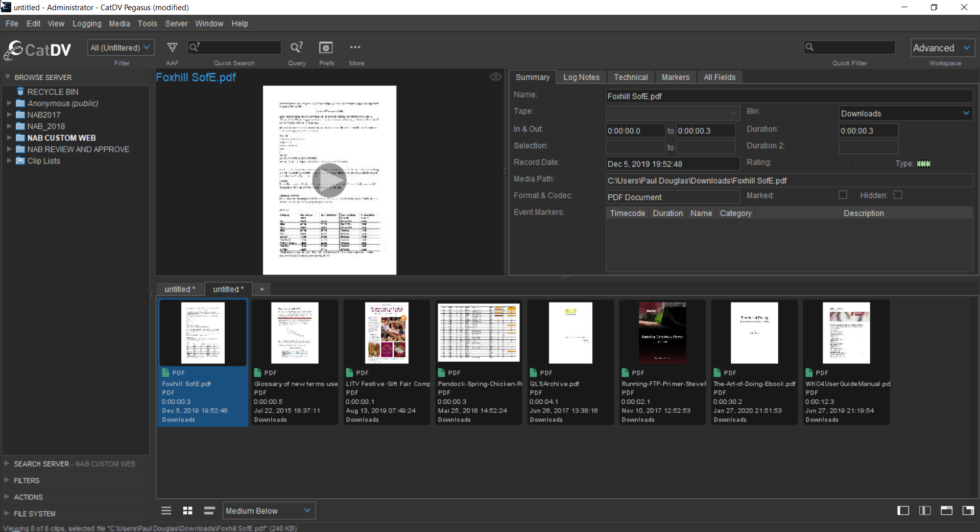This screenshot has height=532, width=980.
Task: Expand the FILTERS section
Action: tap(7, 480)
